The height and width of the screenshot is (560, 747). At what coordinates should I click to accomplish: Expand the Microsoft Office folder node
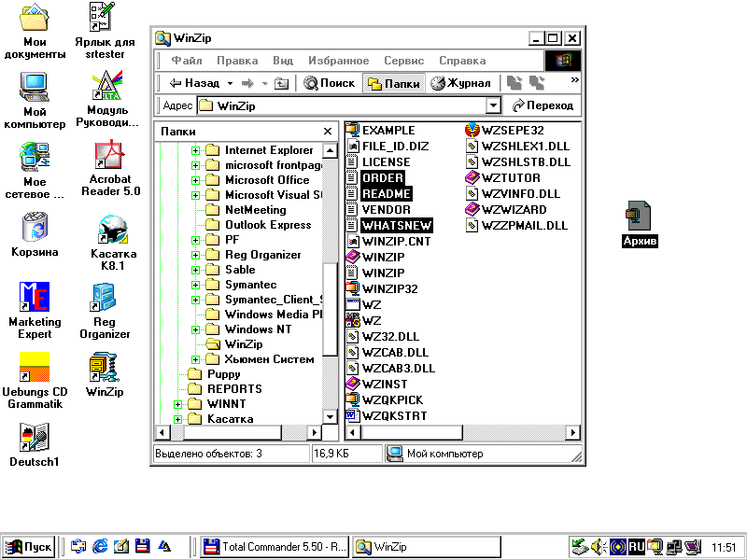tap(195, 180)
